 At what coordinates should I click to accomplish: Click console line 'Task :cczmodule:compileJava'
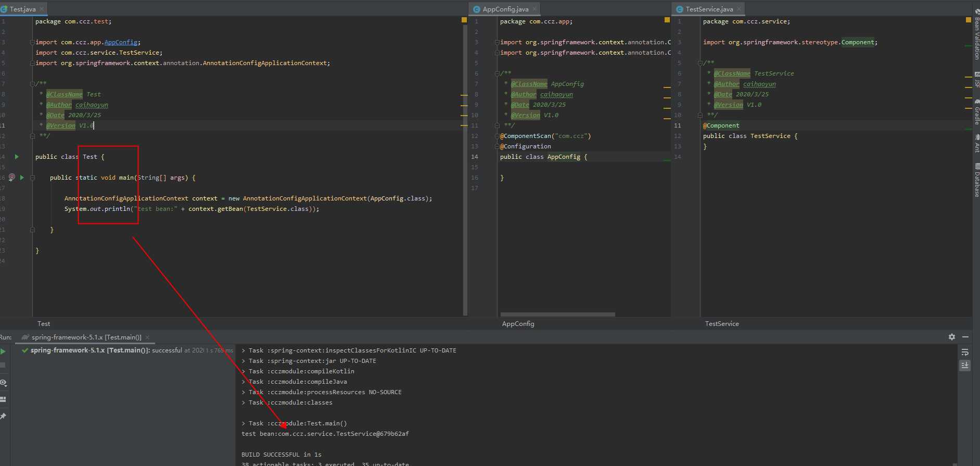coord(294,382)
